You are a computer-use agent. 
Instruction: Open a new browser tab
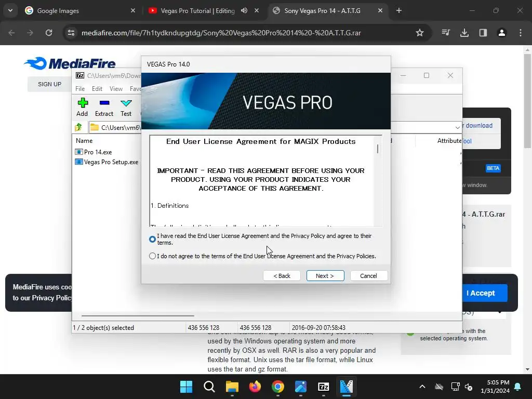point(399,11)
